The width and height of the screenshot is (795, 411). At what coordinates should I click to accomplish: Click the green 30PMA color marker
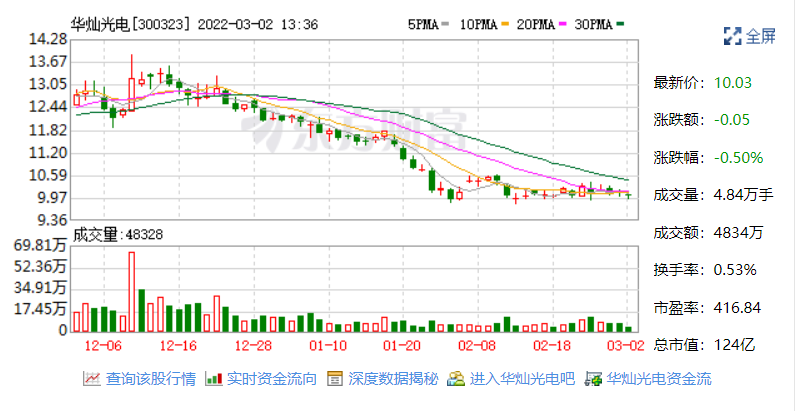coord(621,24)
